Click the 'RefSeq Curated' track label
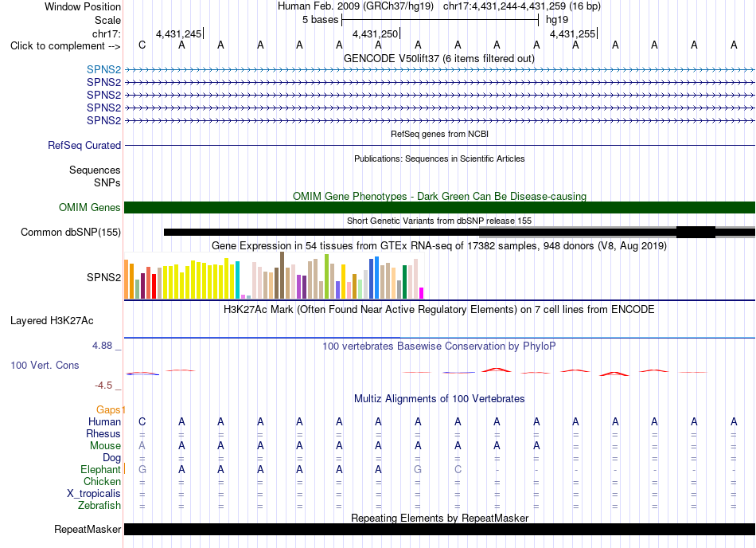Screen dimensions: 756x548 point(84,145)
